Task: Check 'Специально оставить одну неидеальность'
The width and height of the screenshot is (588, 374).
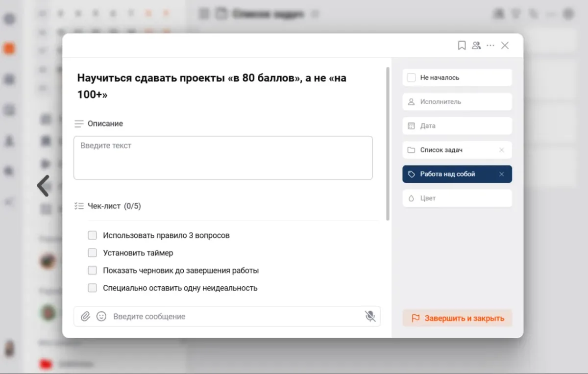Action: pos(92,288)
